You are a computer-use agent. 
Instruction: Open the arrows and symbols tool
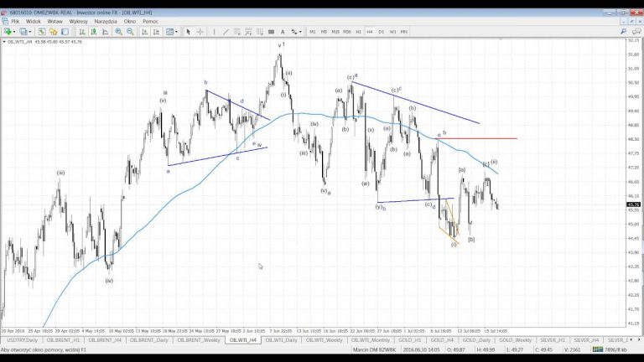click(294, 32)
